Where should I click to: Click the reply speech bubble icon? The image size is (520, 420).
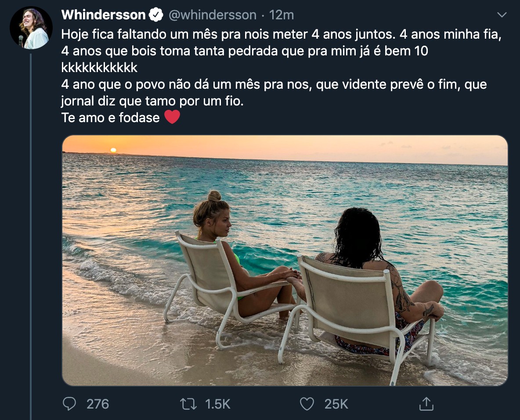coord(69,404)
